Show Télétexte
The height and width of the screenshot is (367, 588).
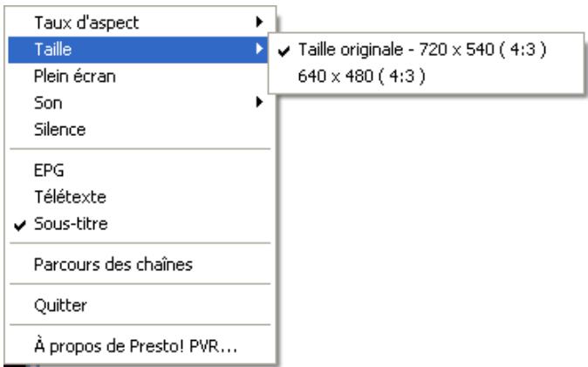pyautogui.click(x=62, y=198)
